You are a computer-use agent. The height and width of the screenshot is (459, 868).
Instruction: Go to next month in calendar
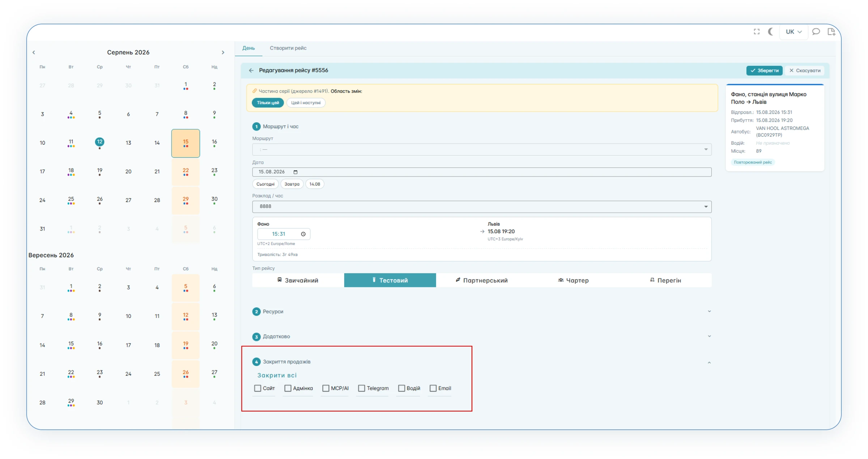click(223, 52)
